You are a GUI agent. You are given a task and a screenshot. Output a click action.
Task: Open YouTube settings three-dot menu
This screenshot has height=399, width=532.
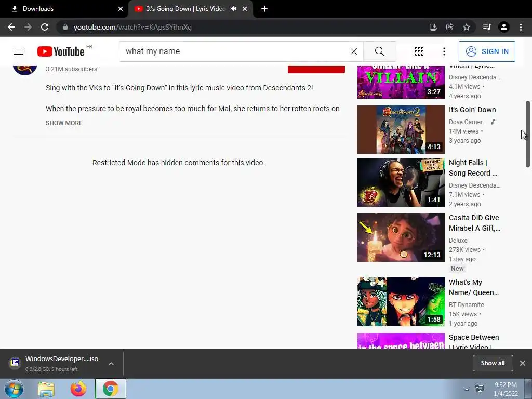pos(444,51)
